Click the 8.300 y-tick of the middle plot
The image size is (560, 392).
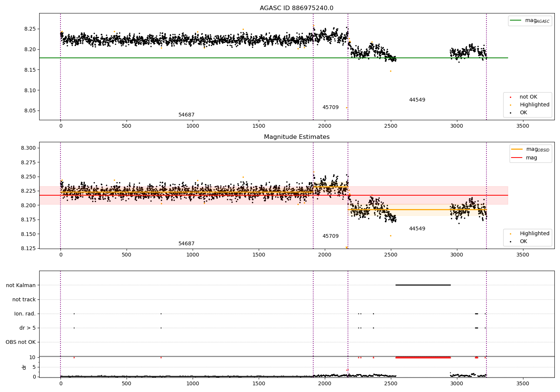tap(28, 148)
